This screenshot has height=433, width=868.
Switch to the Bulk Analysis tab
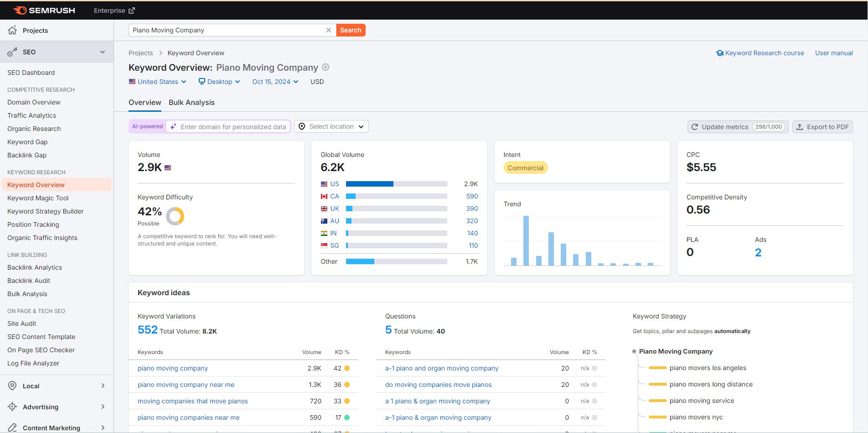[x=191, y=102]
